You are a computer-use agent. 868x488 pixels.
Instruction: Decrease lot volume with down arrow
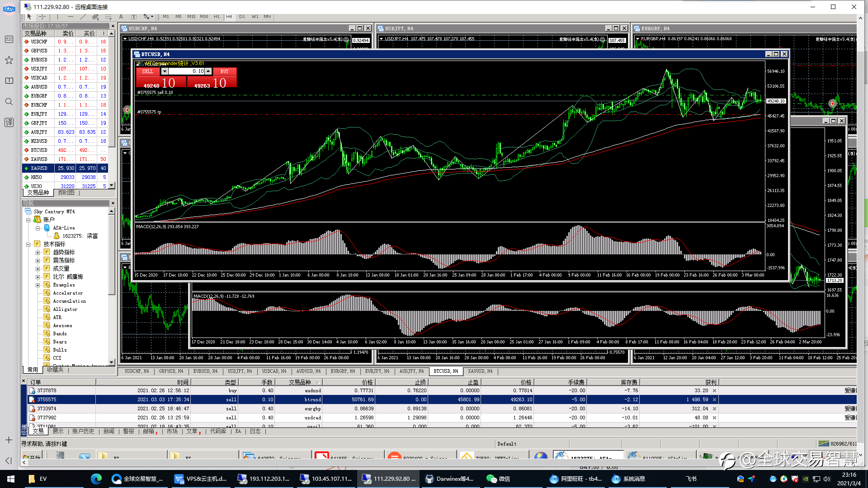coord(165,71)
